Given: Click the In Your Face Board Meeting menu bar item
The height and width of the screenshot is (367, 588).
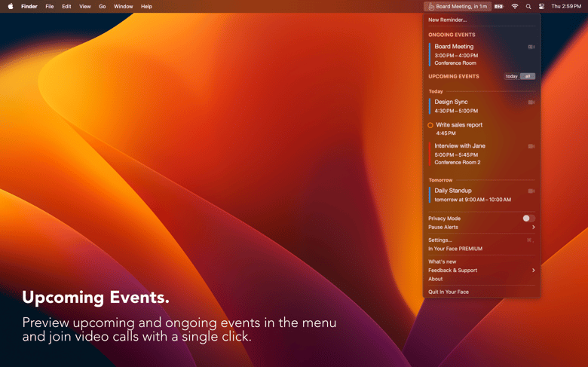Looking at the screenshot, I should pyautogui.click(x=458, y=6).
